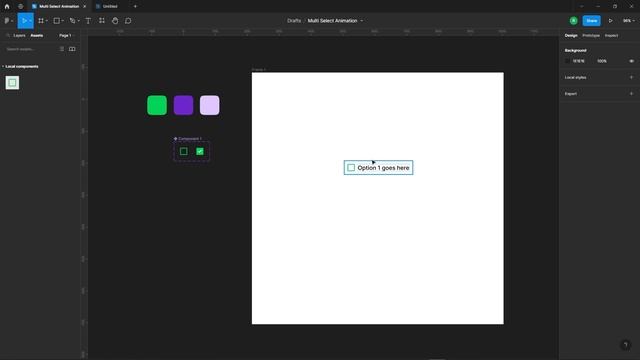
Task: Switch assets to list view
Action: 62,49
